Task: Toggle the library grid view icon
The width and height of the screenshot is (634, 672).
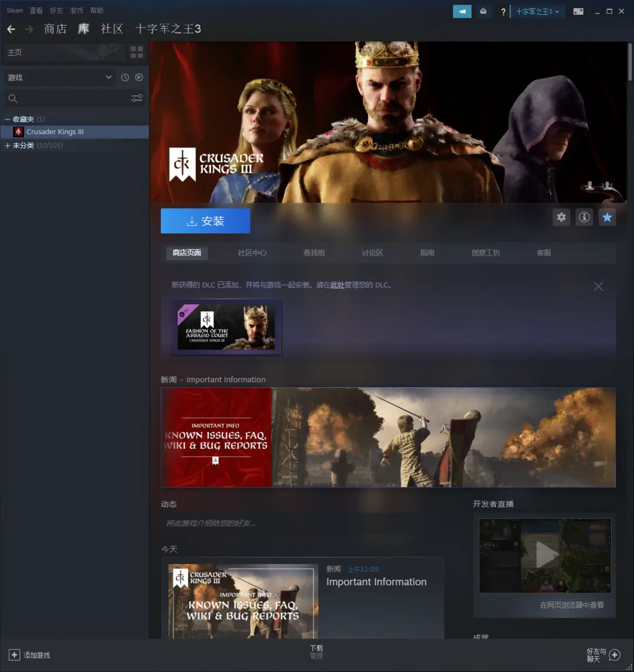Action: 137,52
